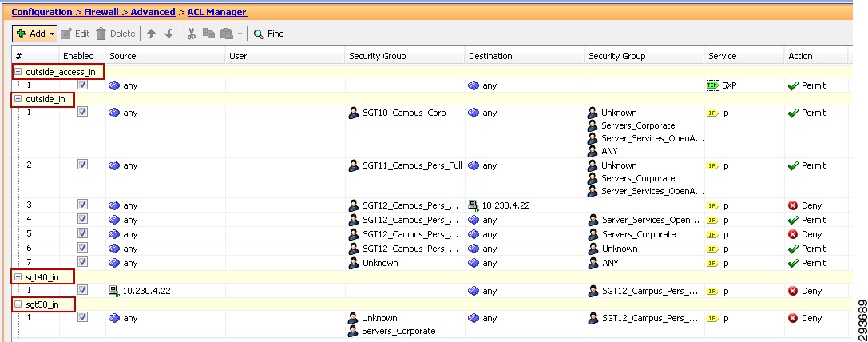This screenshot has width=868, height=342.
Task: Toggle Enabled checkbox for outside_in rule 1
Action: [82, 112]
